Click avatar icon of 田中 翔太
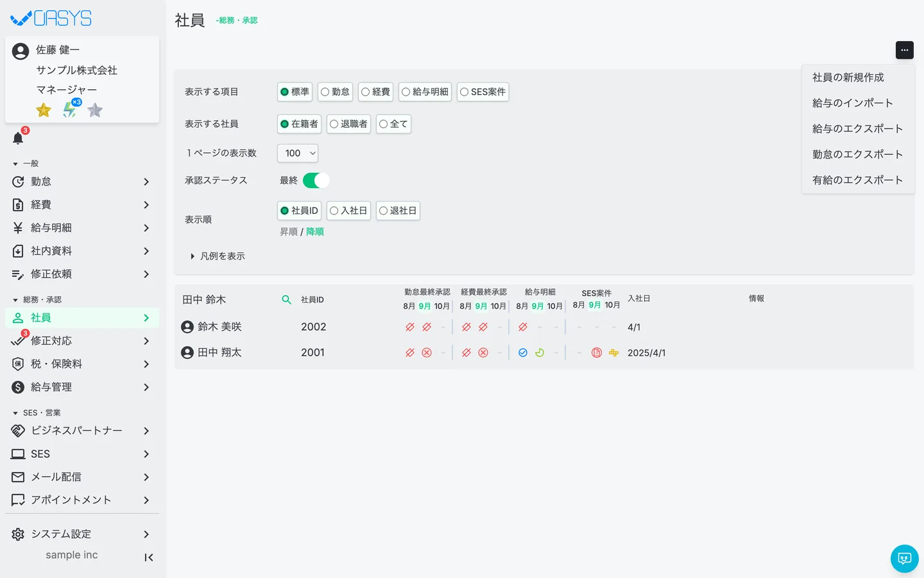Viewport: 924px width, 578px height. [x=187, y=353]
